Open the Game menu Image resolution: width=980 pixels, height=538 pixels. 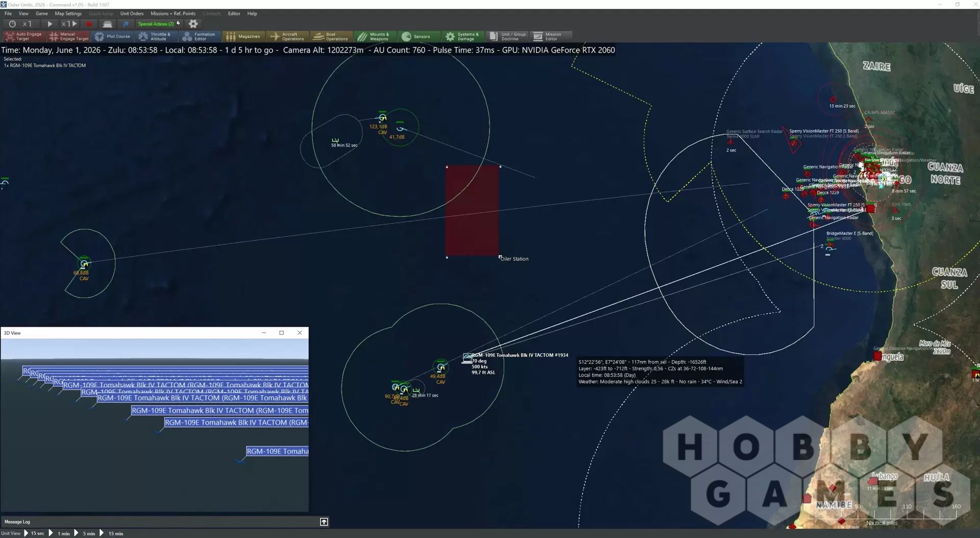coord(42,14)
